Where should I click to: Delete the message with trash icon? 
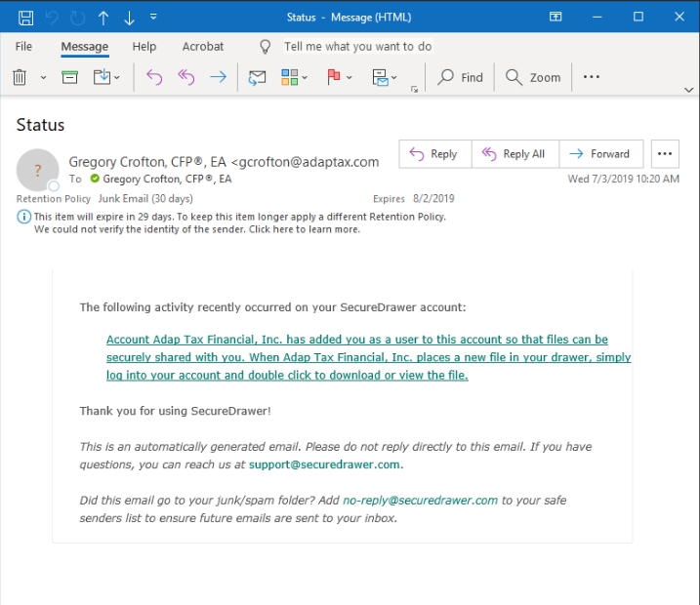tap(20, 77)
